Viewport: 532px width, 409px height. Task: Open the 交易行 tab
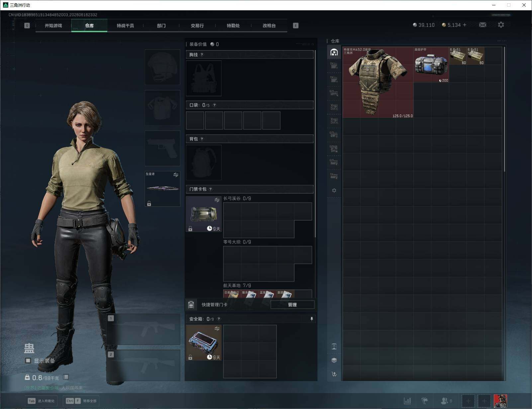(197, 26)
